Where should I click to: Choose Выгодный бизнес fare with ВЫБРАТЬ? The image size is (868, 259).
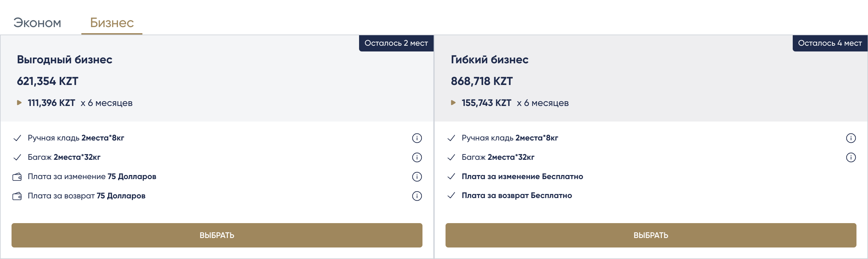pos(217,235)
